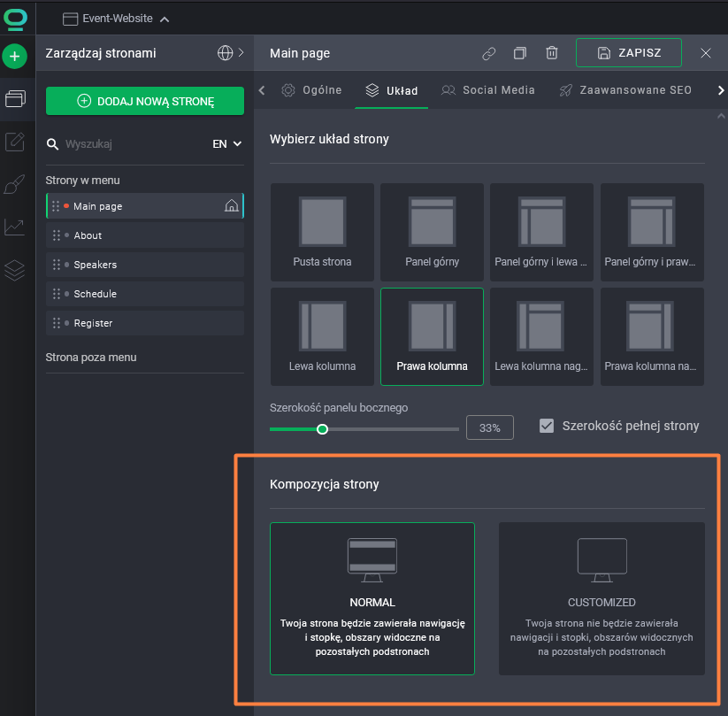Select CUSTOMIZED page composition
The width and height of the screenshot is (728, 716).
[x=602, y=598]
